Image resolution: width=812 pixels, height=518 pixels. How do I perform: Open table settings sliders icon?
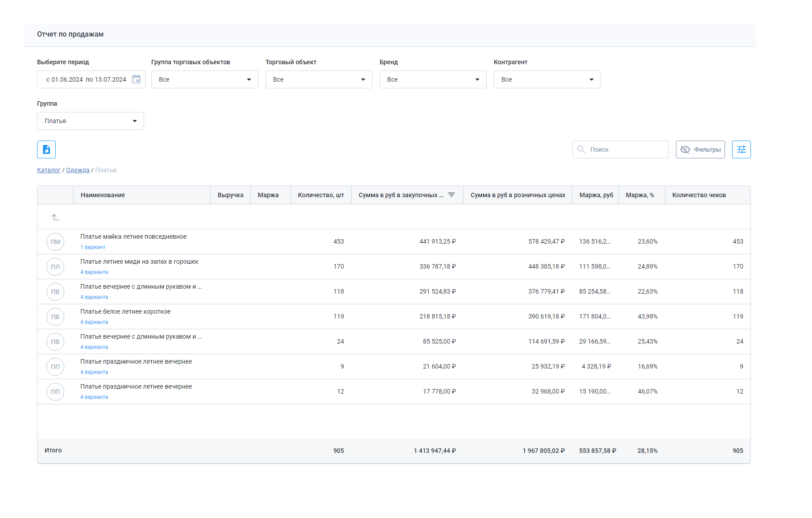[742, 149]
